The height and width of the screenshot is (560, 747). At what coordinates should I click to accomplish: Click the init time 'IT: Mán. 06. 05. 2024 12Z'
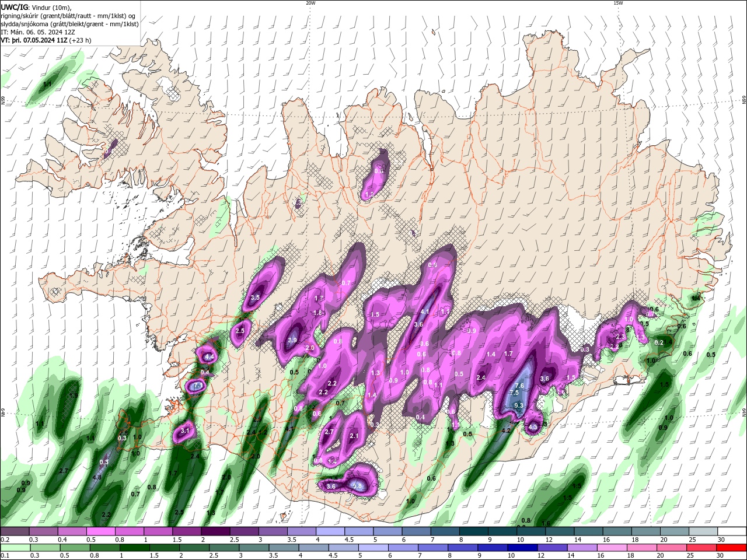point(37,32)
